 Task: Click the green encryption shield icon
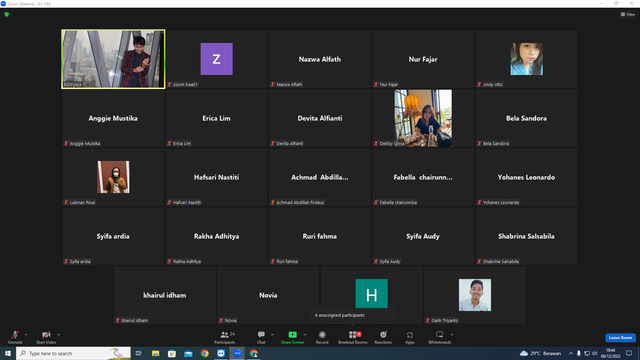point(7,14)
